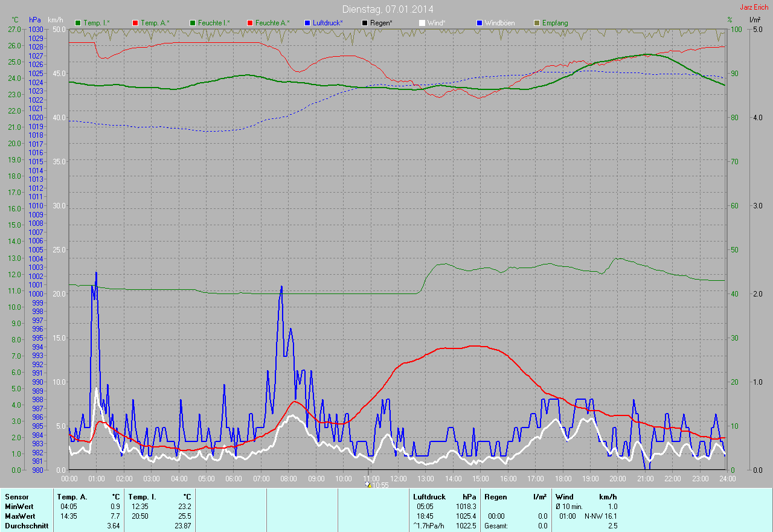Select the km/h axis unit label
Viewport: 773px width, 532px height.
click(x=56, y=20)
